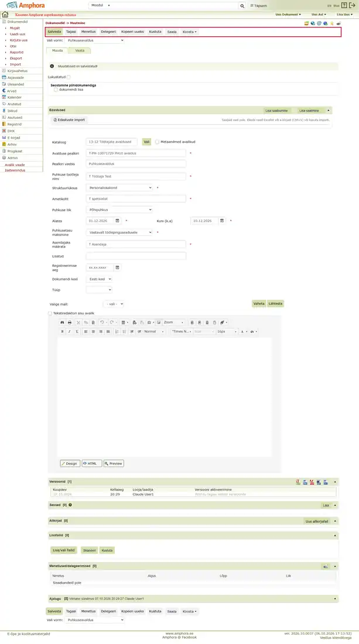Click the numbered list icon in editor

(117, 331)
